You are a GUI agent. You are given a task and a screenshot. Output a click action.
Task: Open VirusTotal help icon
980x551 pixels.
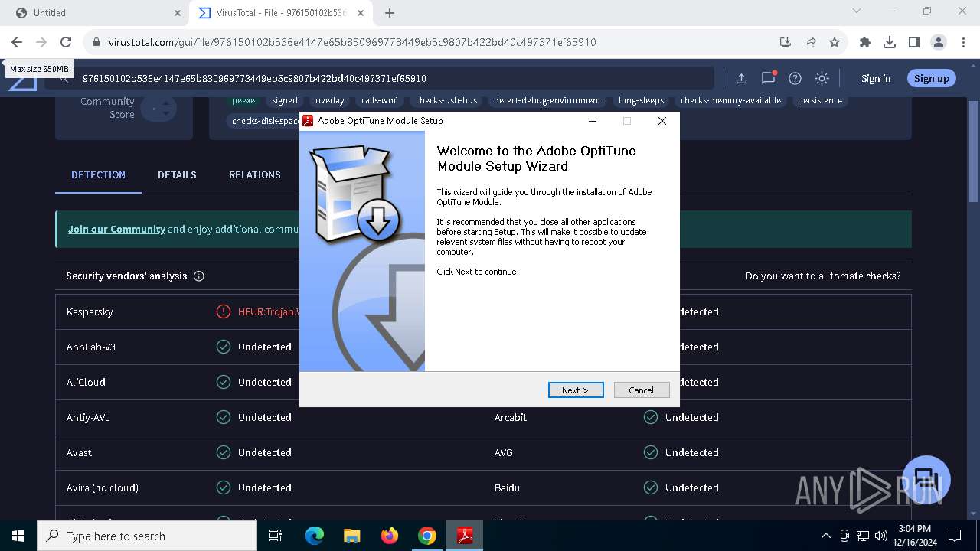(x=795, y=78)
